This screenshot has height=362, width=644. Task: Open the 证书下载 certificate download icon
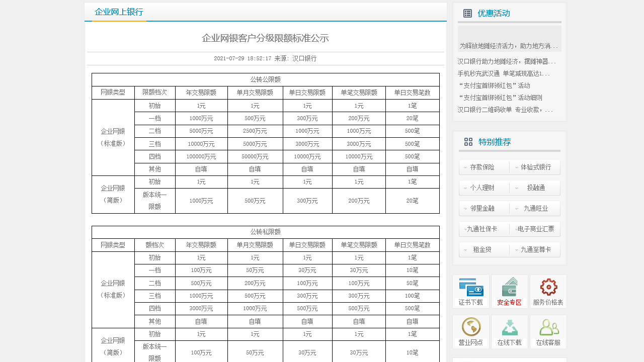click(470, 292)
